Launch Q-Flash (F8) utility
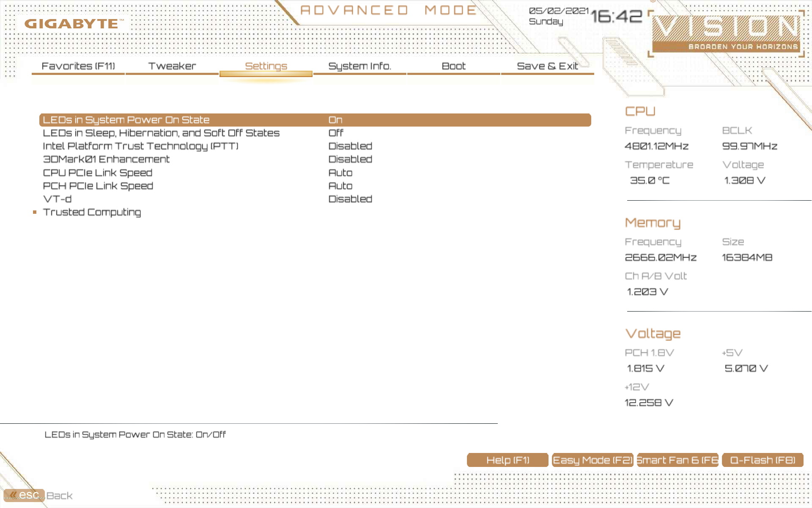 pos(763,460)
